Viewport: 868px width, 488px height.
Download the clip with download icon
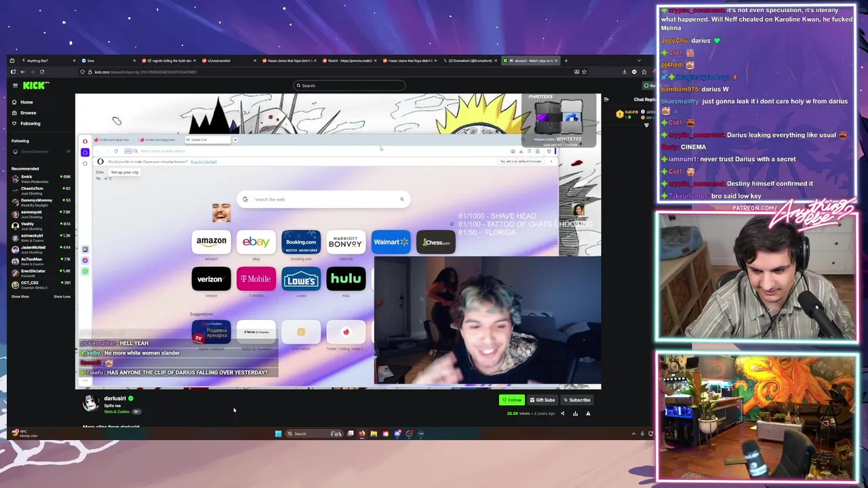[x=575, y=413]
